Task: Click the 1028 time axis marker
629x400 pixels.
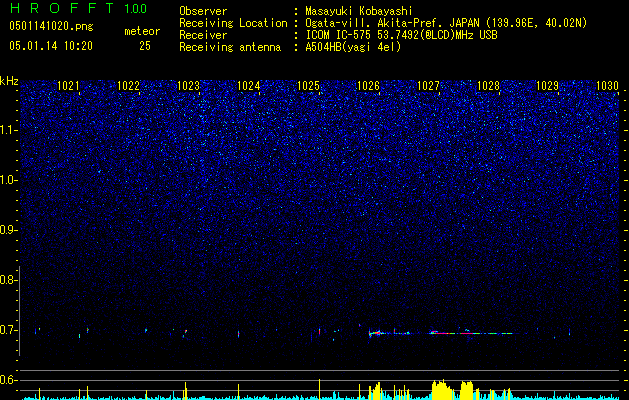Action: [x=488, y=85]
